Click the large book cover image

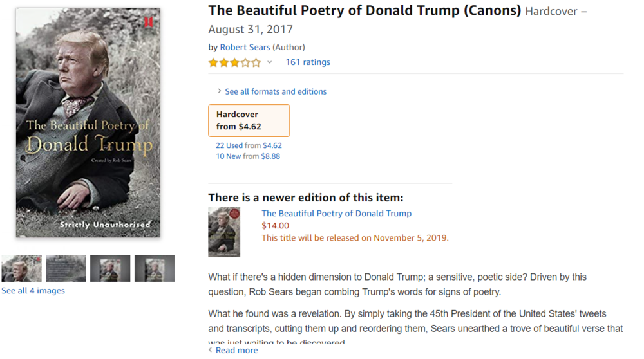[88, 123]
